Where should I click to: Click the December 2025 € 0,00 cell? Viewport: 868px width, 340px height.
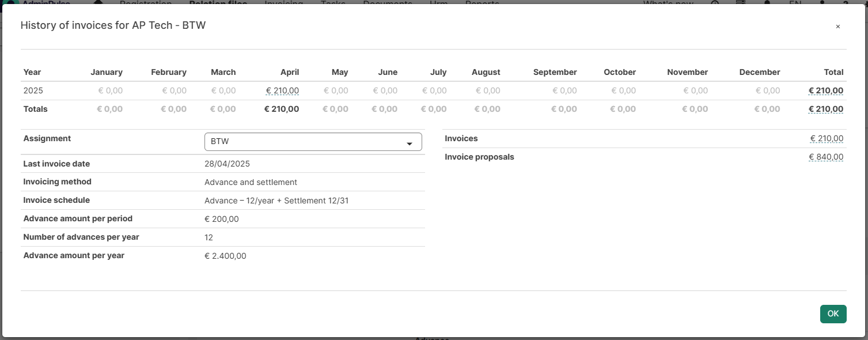(x=767, y=90)
